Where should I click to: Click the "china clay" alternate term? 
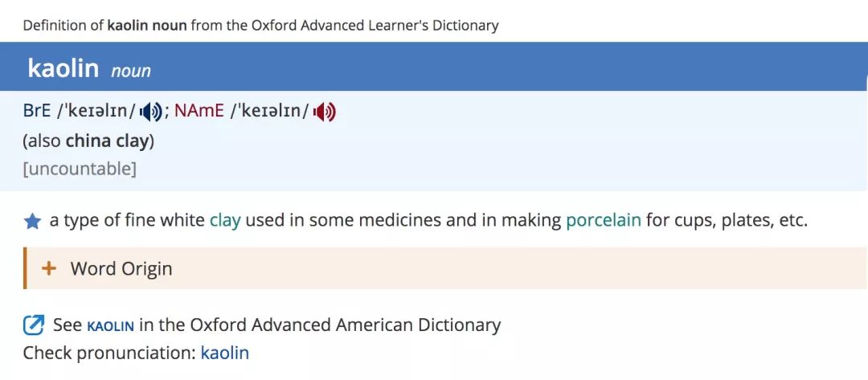point(108,141)
